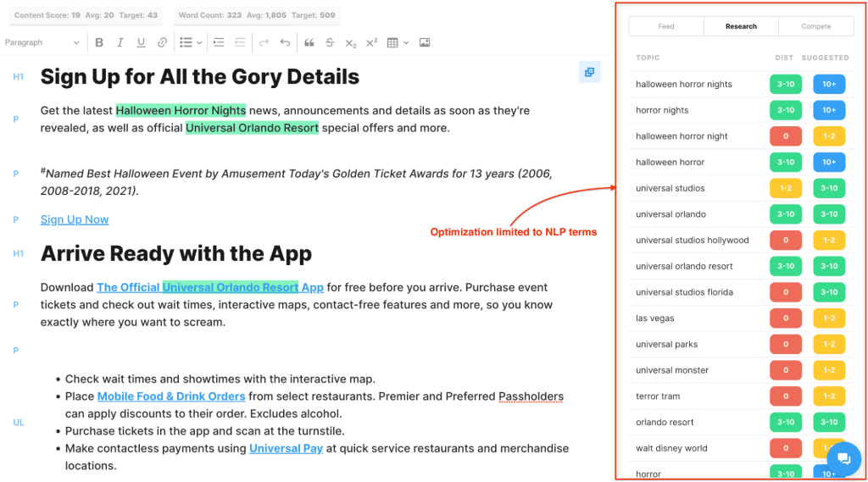The width and height of the screenshot is (868, 482).
Task: Insert a hyperlink with the link icon
Action: [162, 42]
